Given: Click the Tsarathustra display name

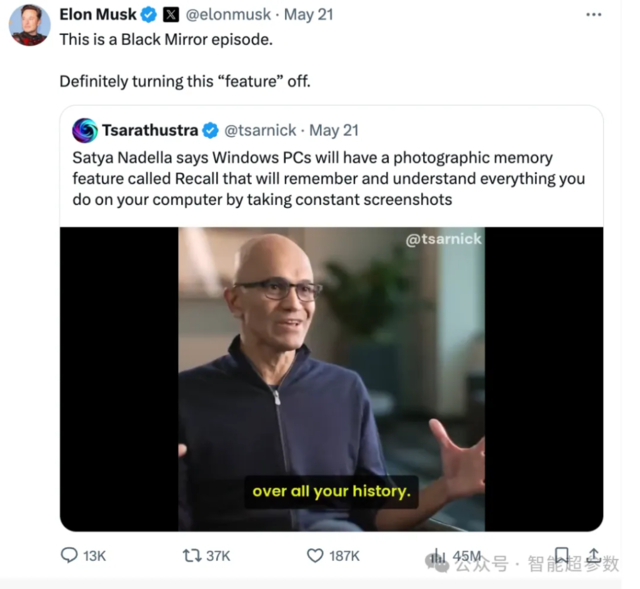Looking at the screenshot, I should pos(150,131).
